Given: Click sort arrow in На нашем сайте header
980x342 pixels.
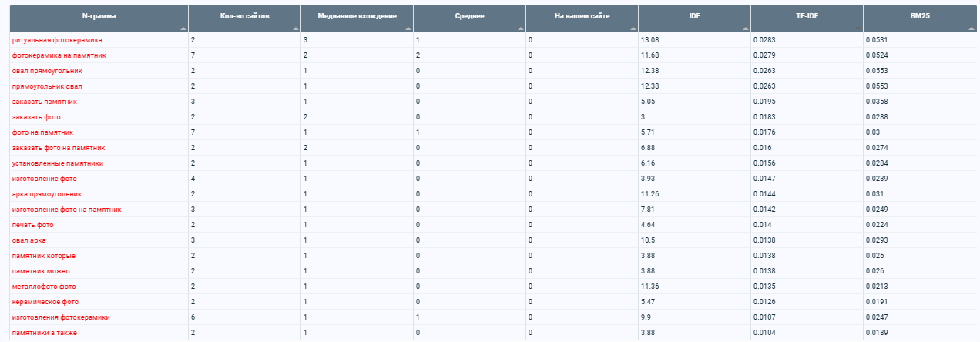Looking at the screenshot, I should pos(633,28).
